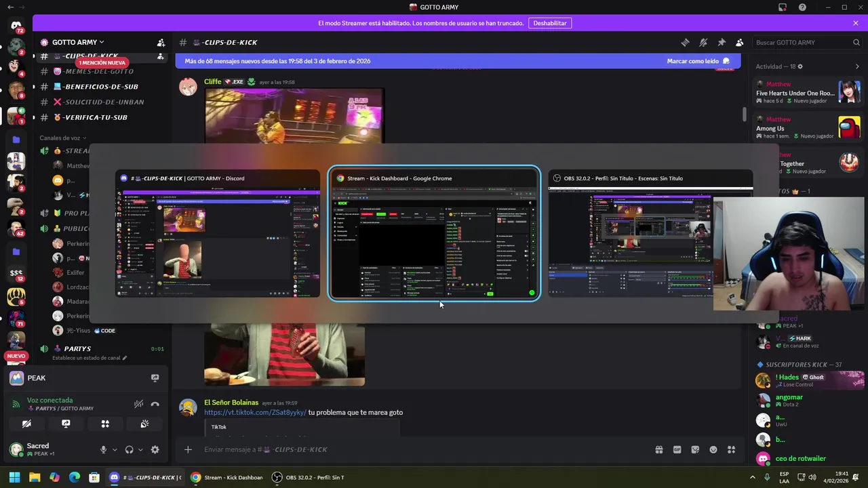Open the Threads icon in channel header

[x=685, y=42]
